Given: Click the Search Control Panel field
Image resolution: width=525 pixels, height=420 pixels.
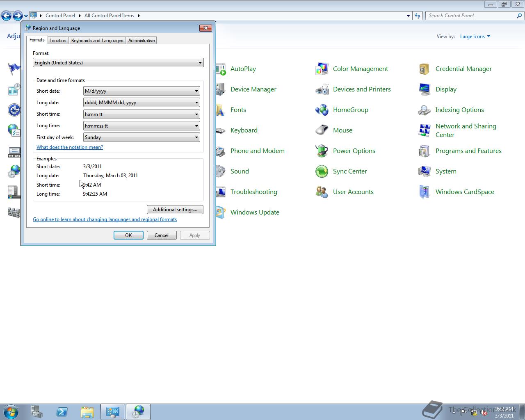Looking at the screenshot, I should tap(471, 16).
